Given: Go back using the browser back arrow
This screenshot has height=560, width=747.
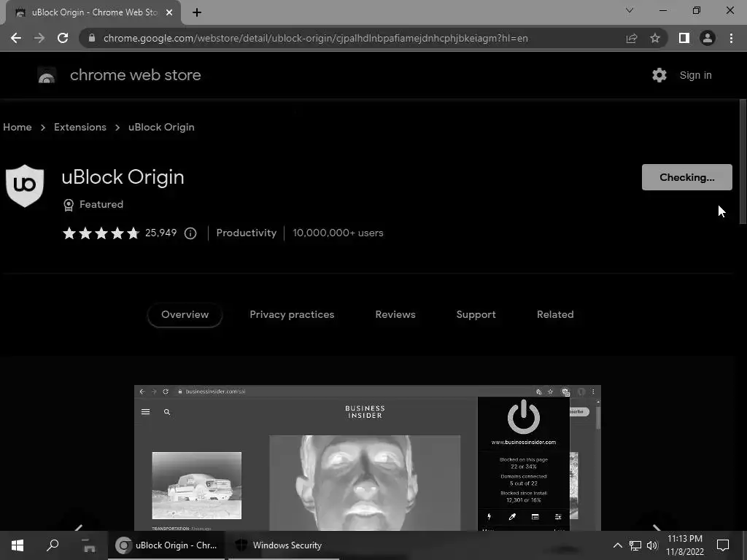Looking at the screenshot, I should click(x=16, y=38).
